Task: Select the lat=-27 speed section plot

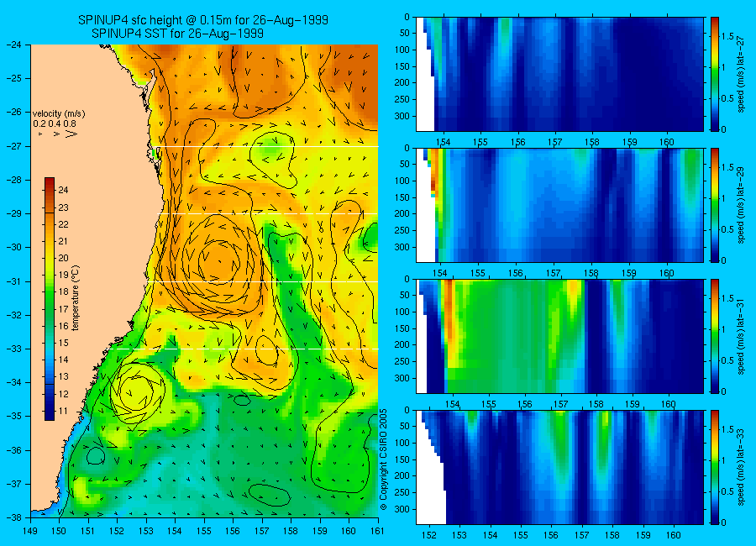Action: [x=559, y=74]
